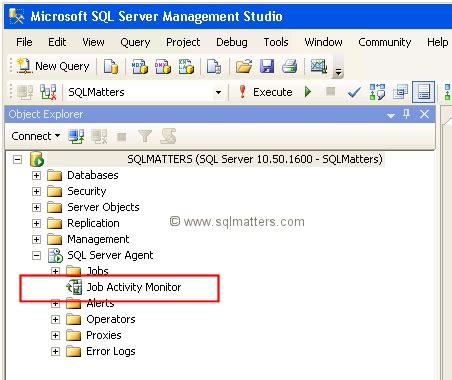Expand the Security folder
Screen dimensions: 452x380
click(36, 191)
